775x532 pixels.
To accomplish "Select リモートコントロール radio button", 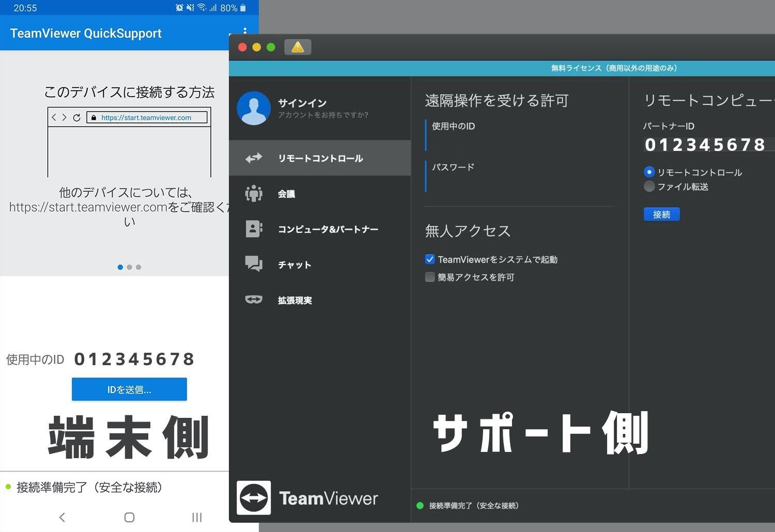I will coord(649,172).
